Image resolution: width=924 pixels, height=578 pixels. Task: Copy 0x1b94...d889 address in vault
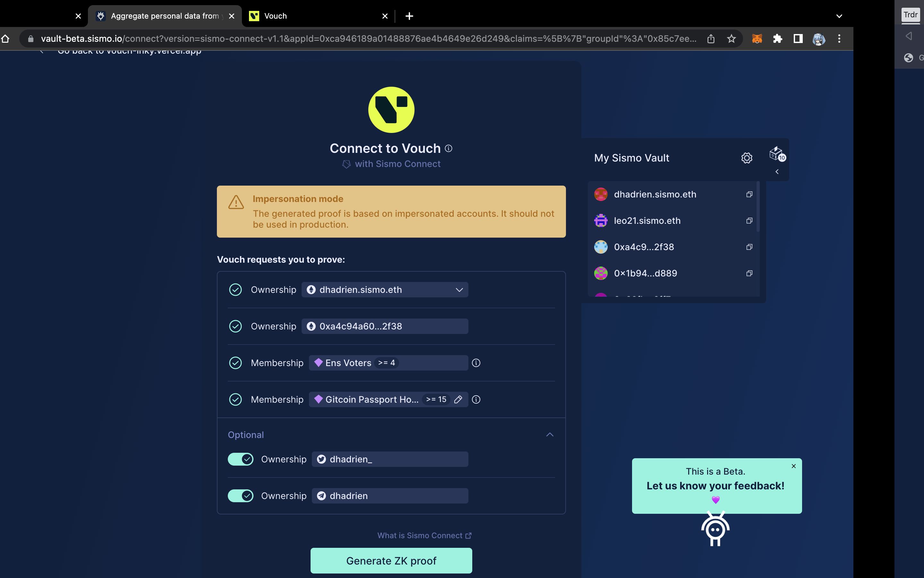(x=749, y=273)
